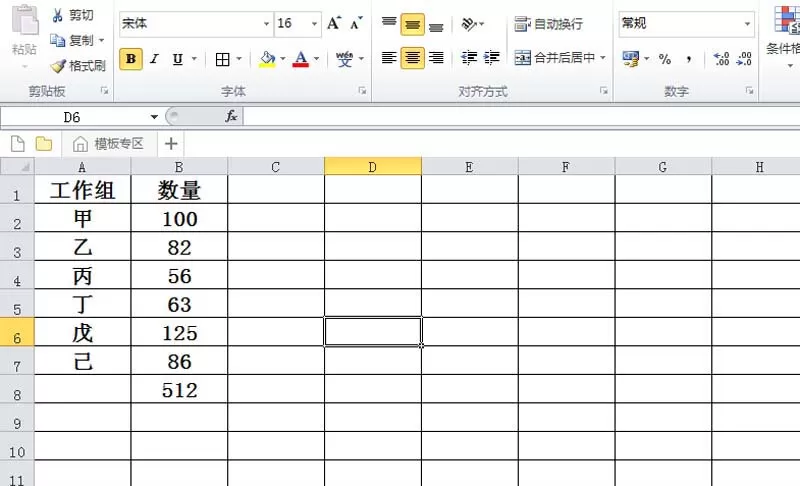Increase font size with large A icon
800x486 pixels.
[334, 23]
